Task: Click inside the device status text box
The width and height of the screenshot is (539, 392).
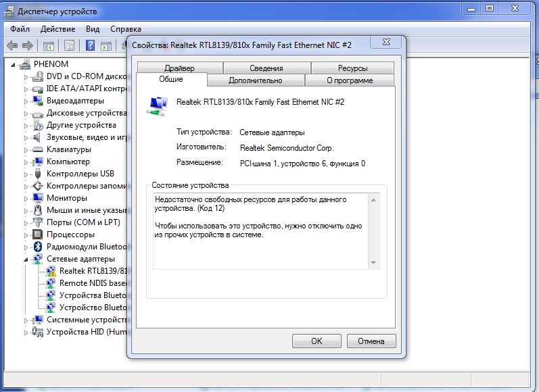Action: [260, 231]
